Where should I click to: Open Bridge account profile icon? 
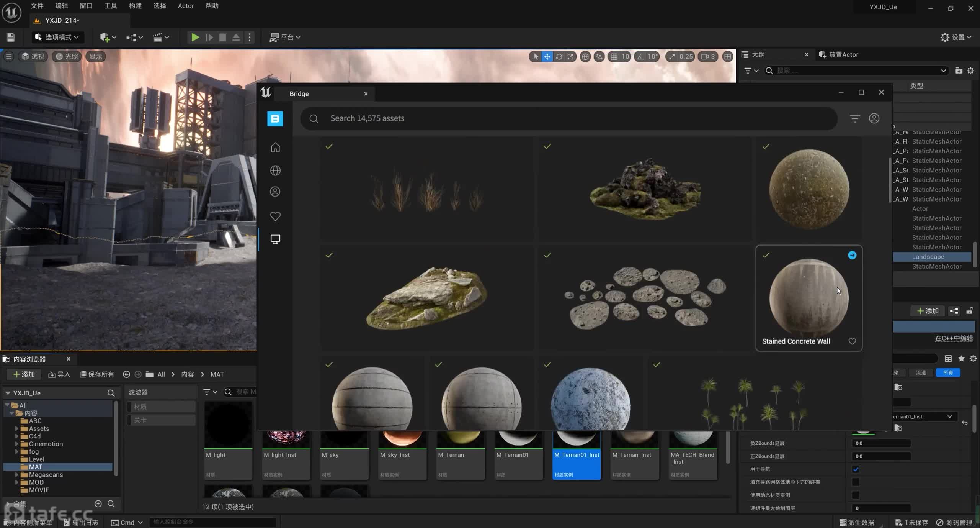[x=874, y=118]
